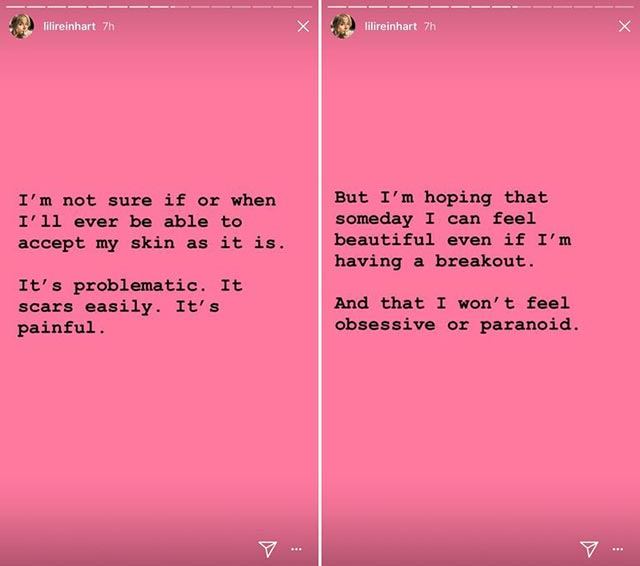The image size is (640, 566).
Task: Open lilireinhart profile from "It's problematic" story
Action: point(69,26)
